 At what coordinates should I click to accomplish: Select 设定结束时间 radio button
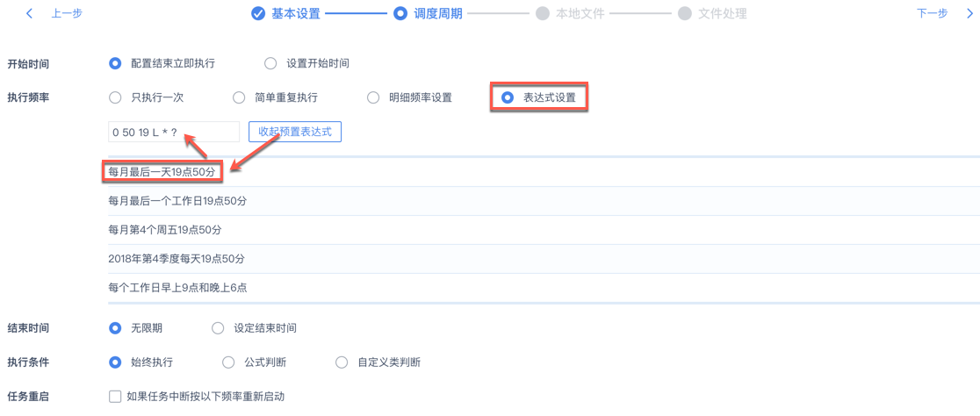(218, 328)
